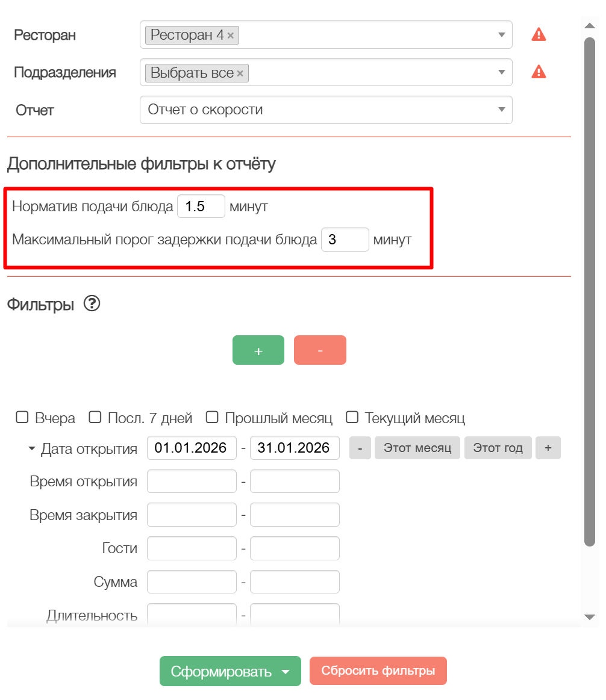The height and width of the screenshot is (700, 606).
Task: Open the Фильтры help question-mark icon
Action: (x=92, y=304)
